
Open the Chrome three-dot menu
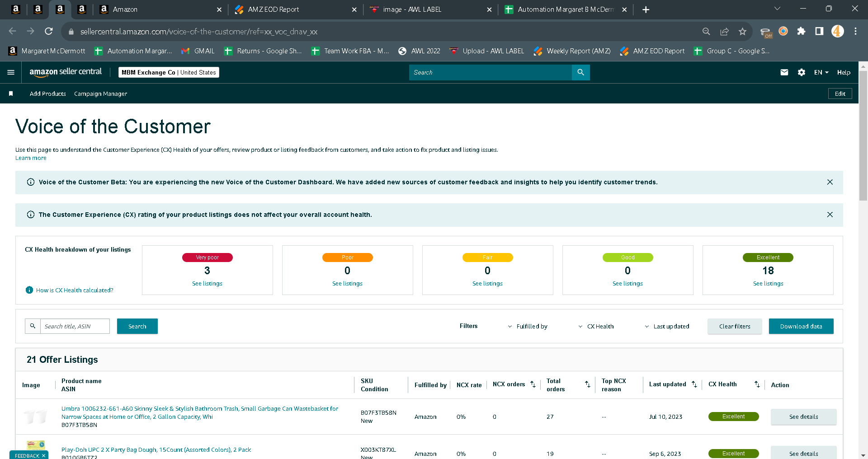[x=855, y=31]
